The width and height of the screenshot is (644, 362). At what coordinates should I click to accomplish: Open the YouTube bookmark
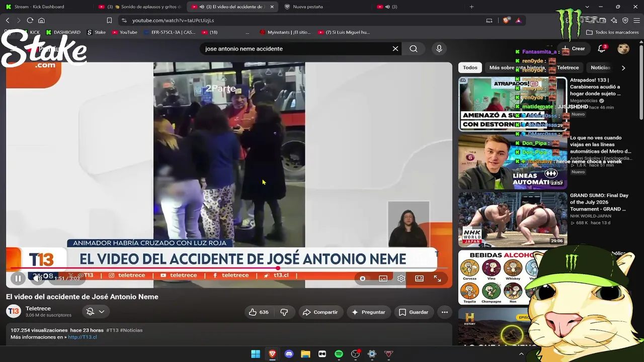124,32
